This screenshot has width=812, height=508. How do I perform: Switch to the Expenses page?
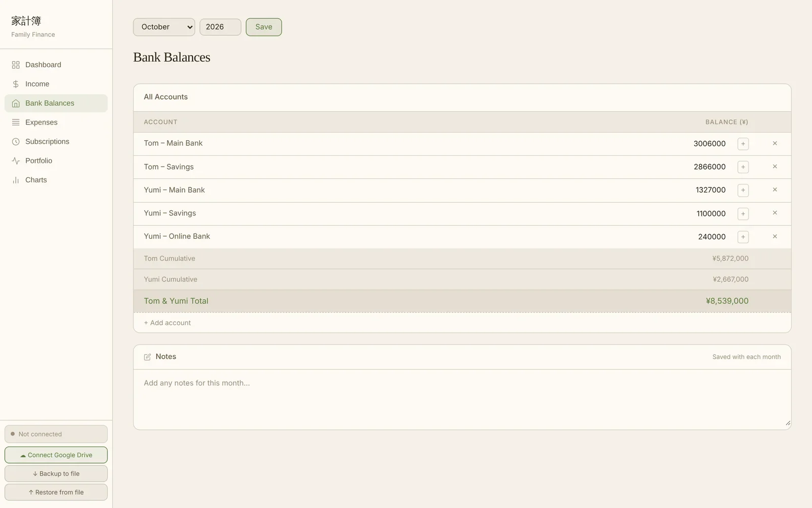pos(56,122)
